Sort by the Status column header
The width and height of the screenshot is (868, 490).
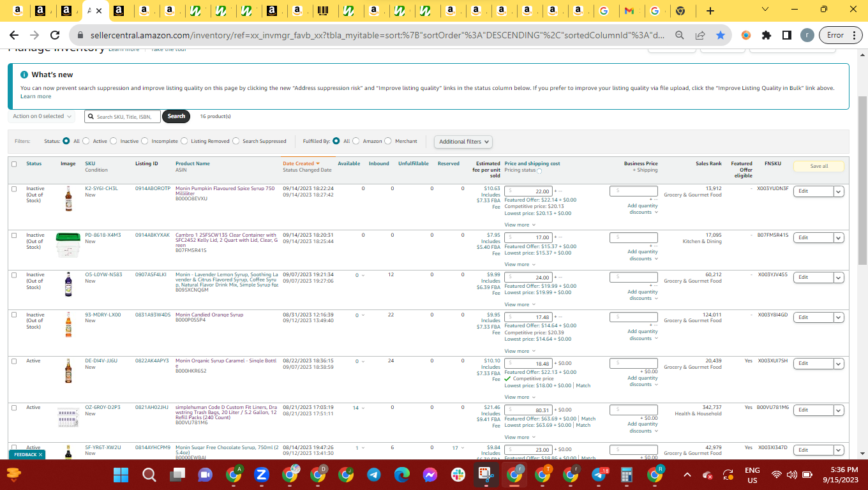34,164
